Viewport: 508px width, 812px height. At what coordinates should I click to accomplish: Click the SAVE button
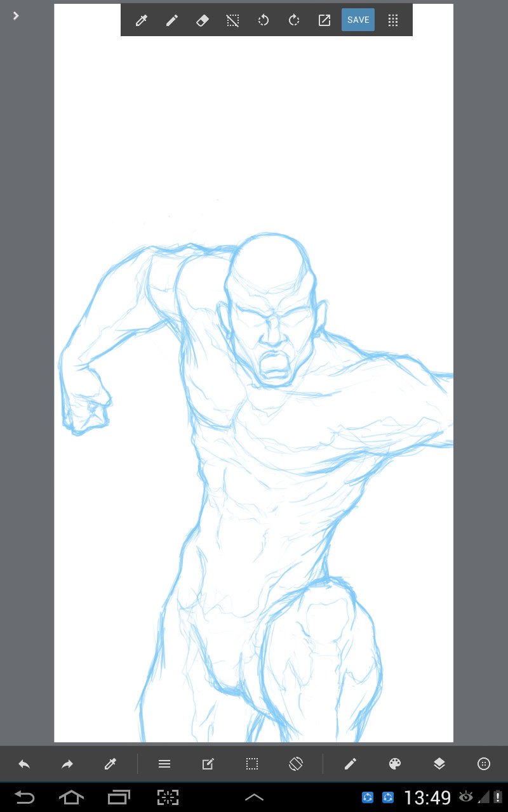pyautogui.click(x=358, y=20)
